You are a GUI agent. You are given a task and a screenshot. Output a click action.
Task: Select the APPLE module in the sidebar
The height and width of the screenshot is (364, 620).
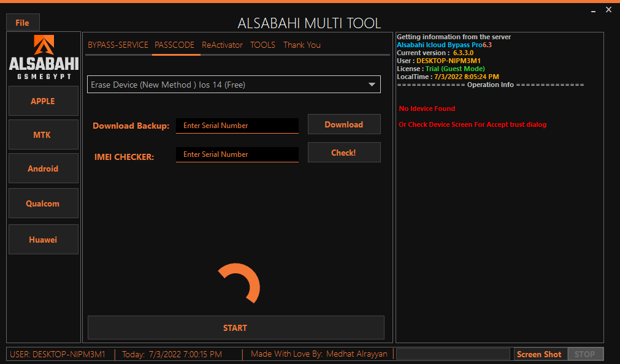[43, 101]
